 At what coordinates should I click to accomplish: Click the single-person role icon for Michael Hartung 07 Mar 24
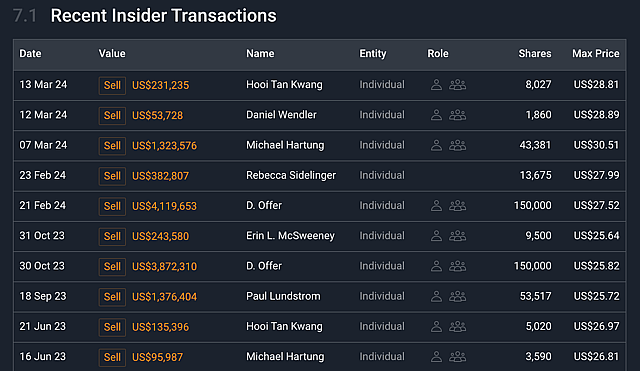(436, 145)
